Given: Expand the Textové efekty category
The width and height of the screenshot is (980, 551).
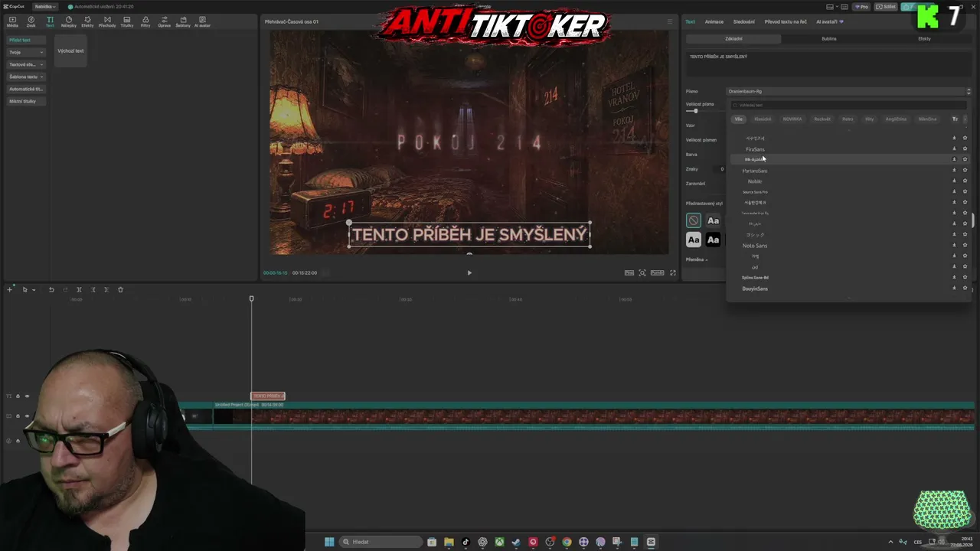Looking at the screenshot, I should [x=26, y=64].
